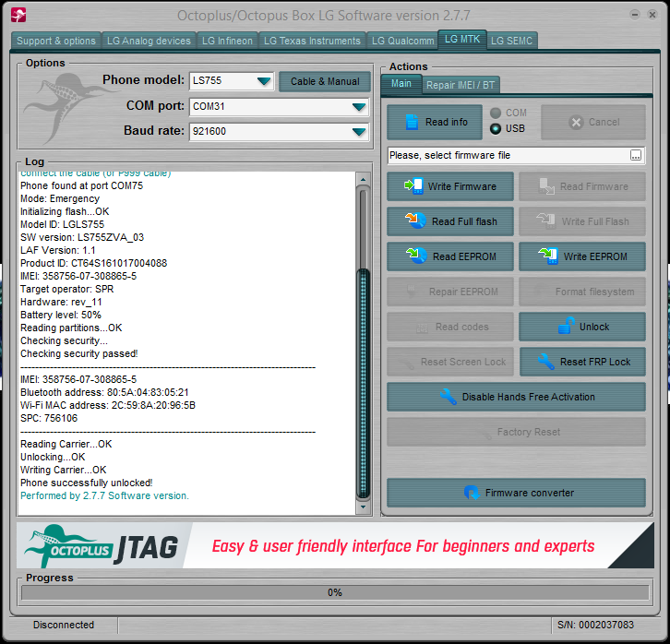Click the Factory Reset button
This screenshot has width=670, height=644.
516,432
